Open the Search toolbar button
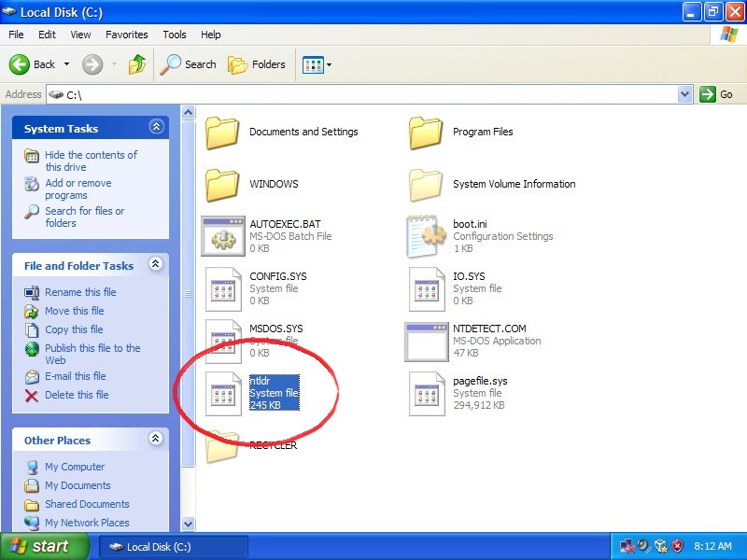747x560 pixels. pyautogui.click(x=189, y=64)
